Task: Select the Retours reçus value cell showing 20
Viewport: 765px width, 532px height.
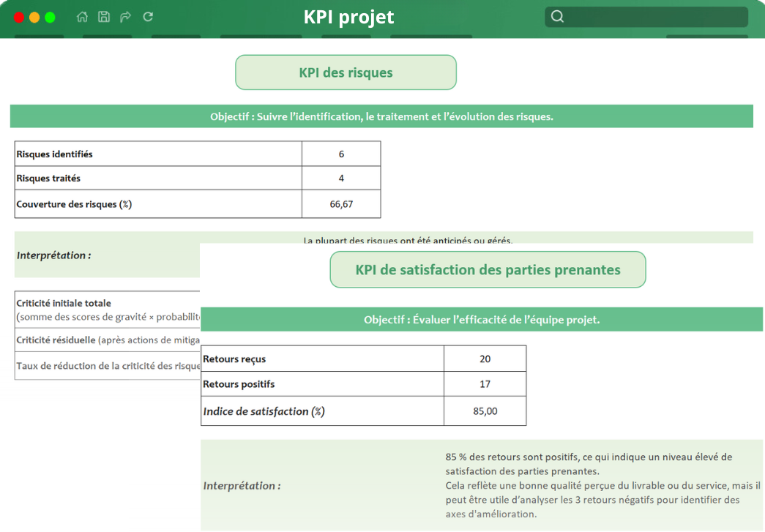Action: point(485,358)
